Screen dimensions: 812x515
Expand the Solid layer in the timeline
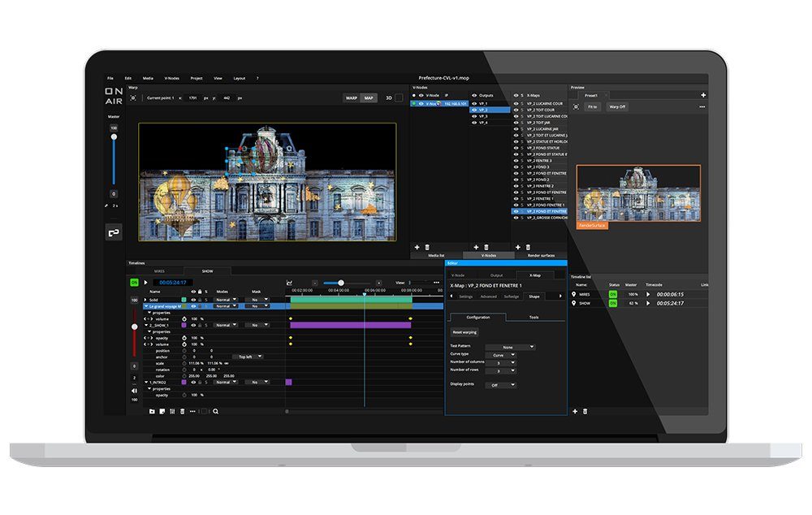(x=145, y=300)
